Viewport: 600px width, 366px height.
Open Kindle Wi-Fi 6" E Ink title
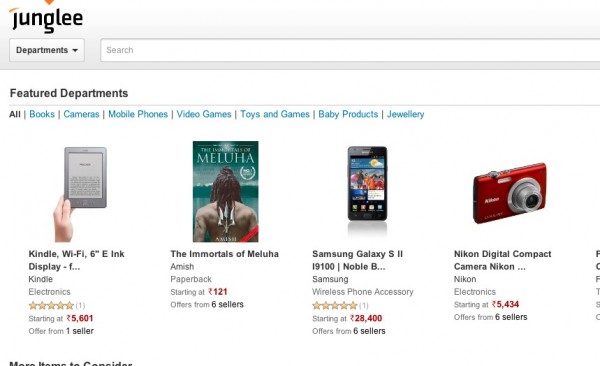(77, 260)
